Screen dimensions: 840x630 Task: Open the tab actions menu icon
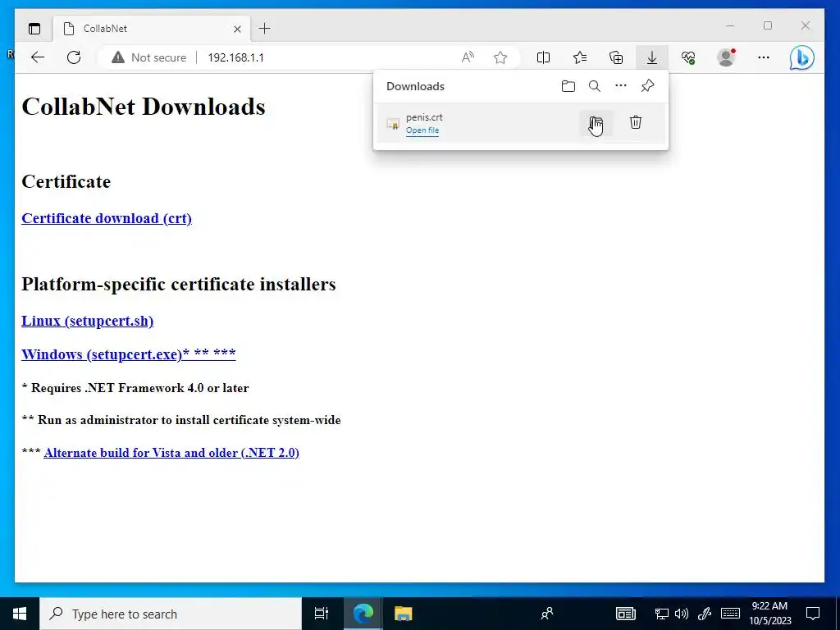[x=34, y=29]
